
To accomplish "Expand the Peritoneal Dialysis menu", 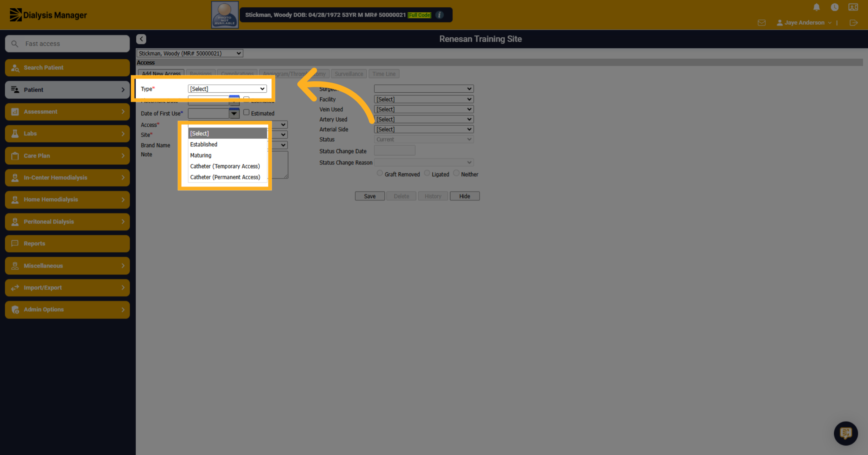I will 67,222.
